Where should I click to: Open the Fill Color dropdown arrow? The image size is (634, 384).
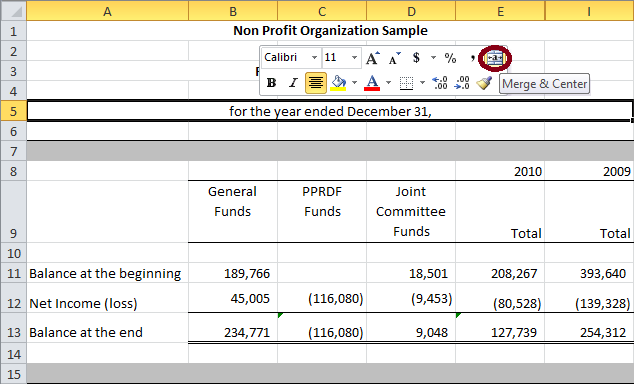354,83
